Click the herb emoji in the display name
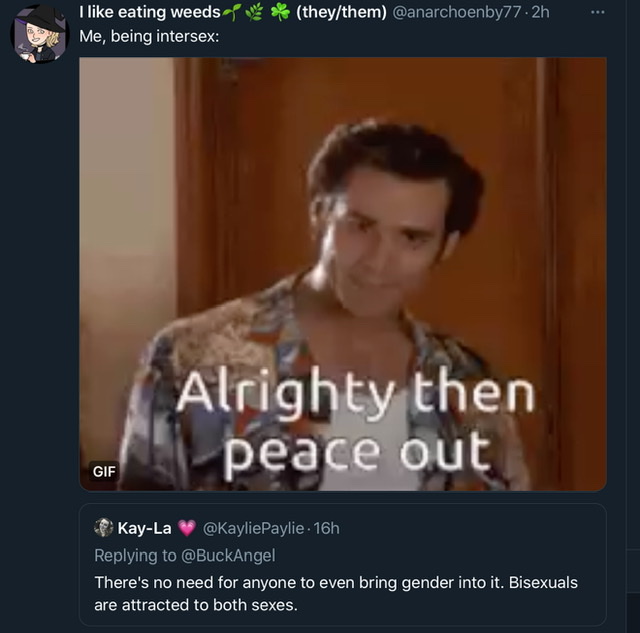 coord(254,13)
